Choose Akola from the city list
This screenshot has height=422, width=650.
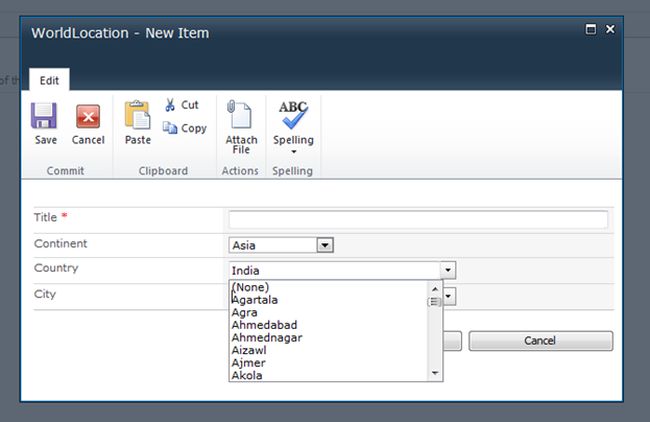[x=247, y=375]
